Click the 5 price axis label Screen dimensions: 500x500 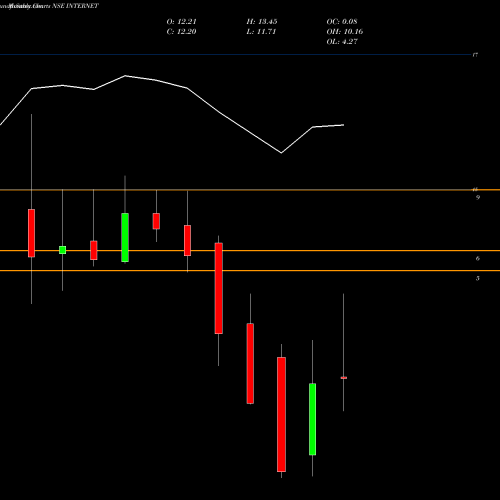(478, 278)
